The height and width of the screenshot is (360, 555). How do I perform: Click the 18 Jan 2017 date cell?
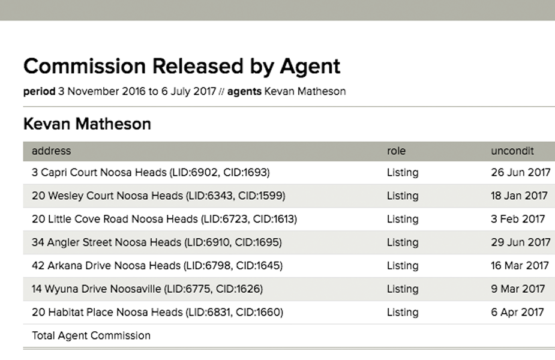point(519,196)
